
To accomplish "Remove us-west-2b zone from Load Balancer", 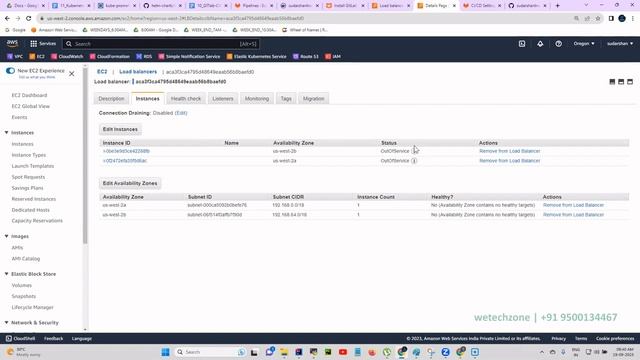I will (573, 215).
